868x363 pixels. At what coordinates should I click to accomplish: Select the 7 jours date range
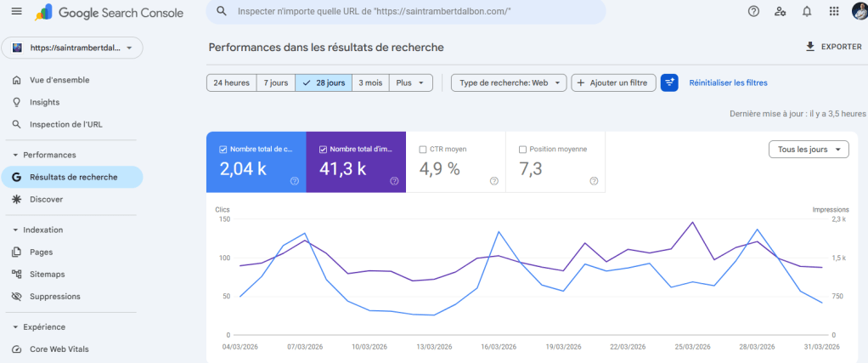275,82
